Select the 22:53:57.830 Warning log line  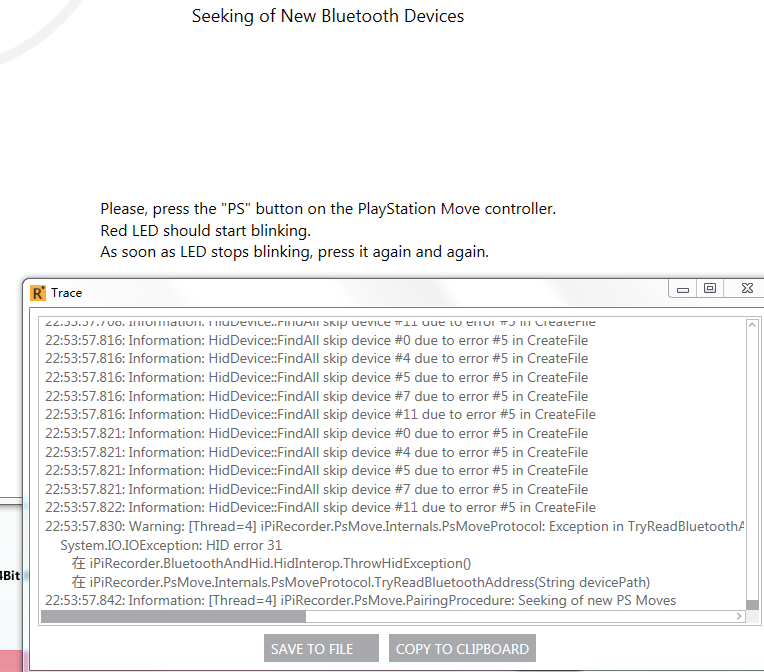click(x=394, y=526)
